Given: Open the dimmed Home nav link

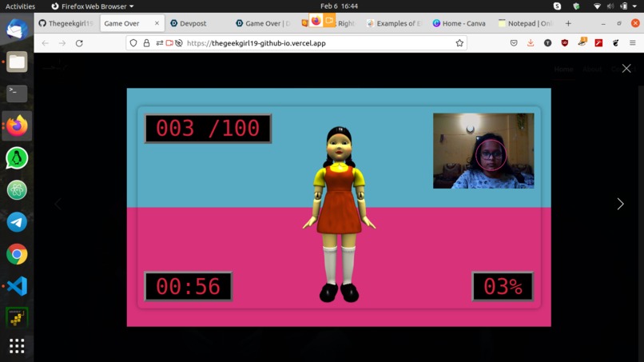Looking at the screenshot, I should (563, 69).
